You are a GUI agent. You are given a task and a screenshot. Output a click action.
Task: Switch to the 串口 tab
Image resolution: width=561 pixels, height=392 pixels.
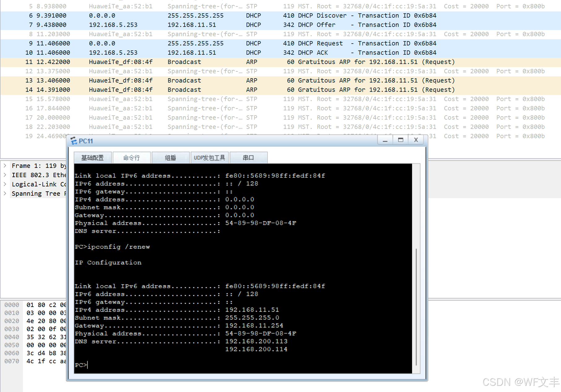[248, 158]
